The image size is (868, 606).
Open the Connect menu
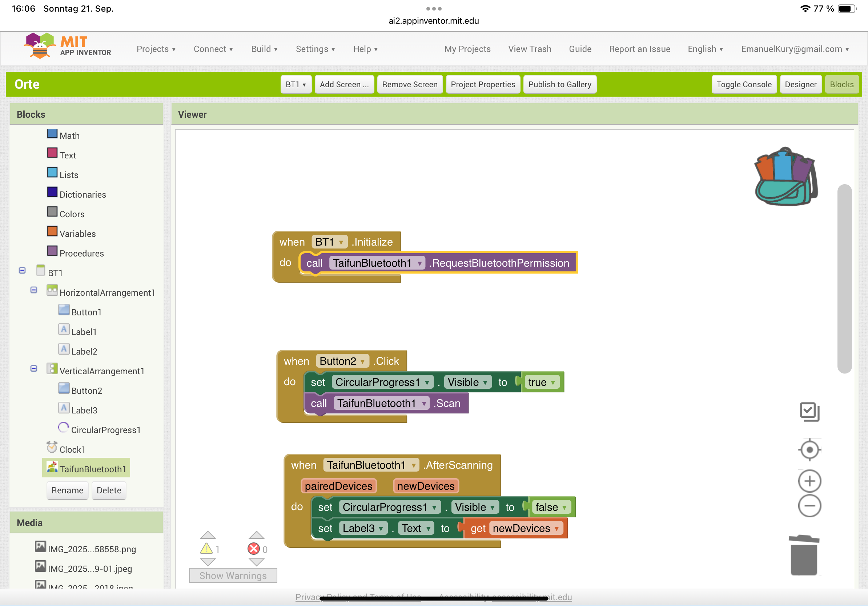pos(213,49)
